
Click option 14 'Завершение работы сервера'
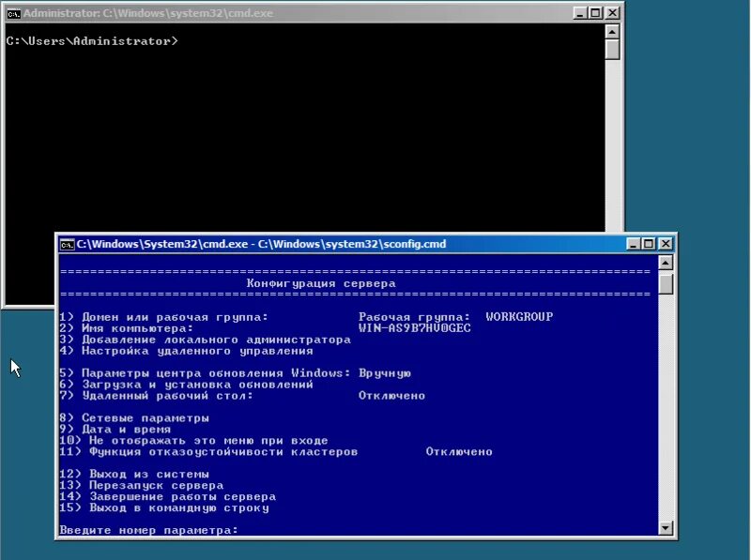168,497
